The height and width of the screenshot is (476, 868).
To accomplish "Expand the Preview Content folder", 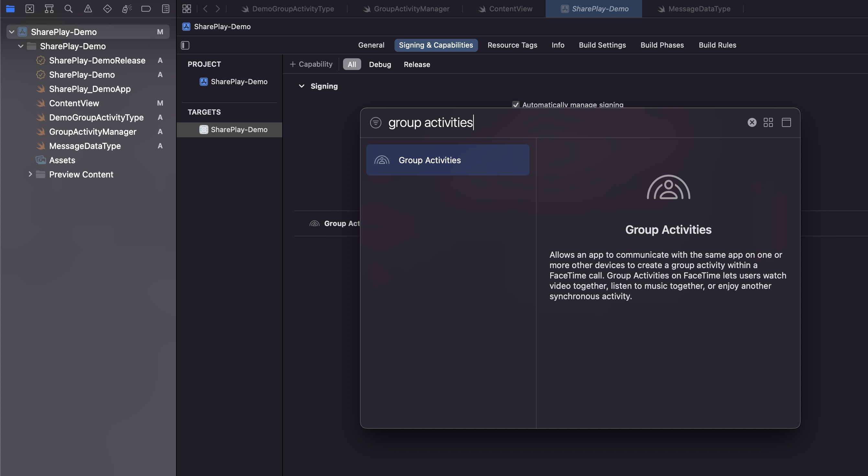I will [x=30, y=174].
